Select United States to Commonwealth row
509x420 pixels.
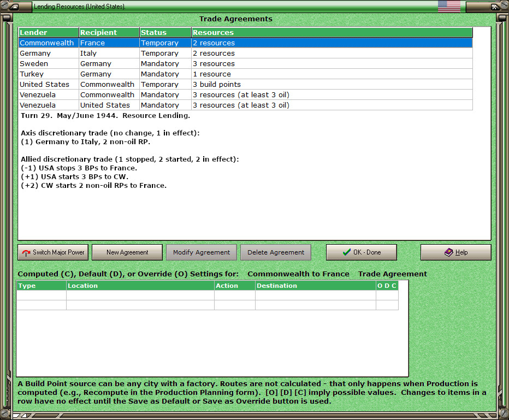click(x=245, y=85)
